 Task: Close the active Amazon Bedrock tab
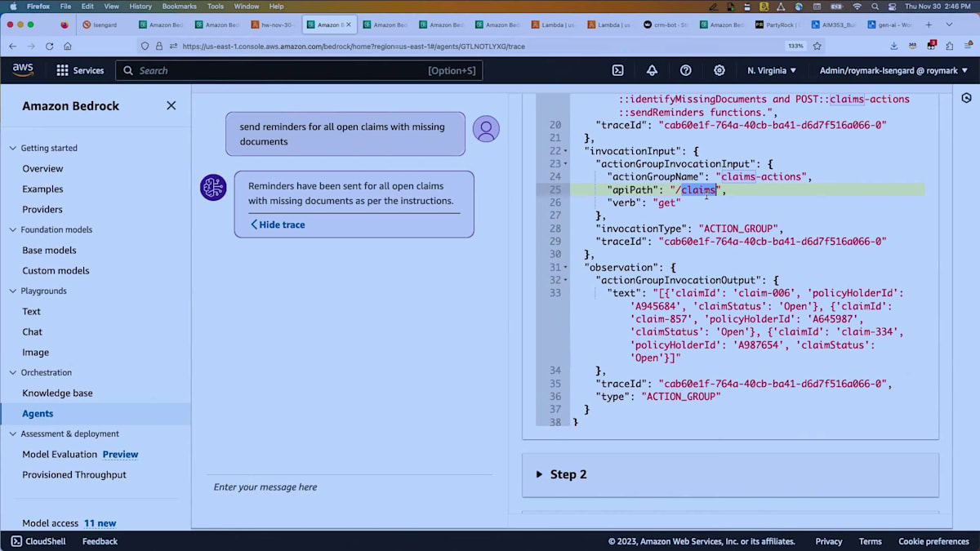coord(349,24)
